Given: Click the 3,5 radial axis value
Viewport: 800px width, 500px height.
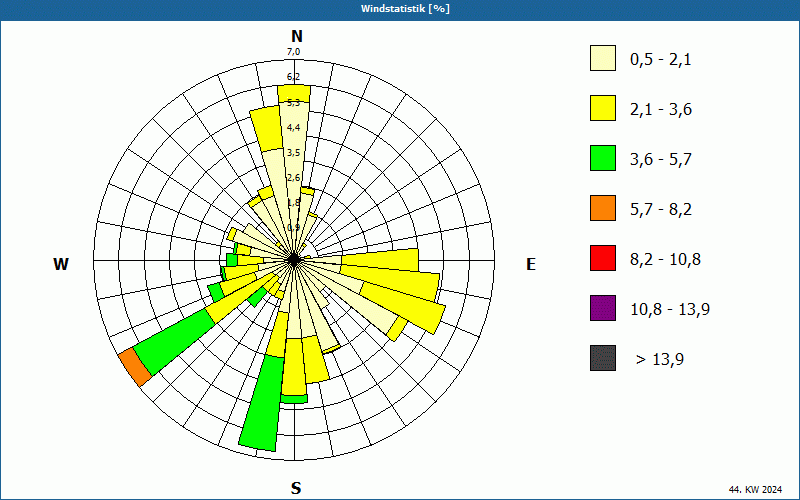Looking at the screenshot, I should 293,153.
